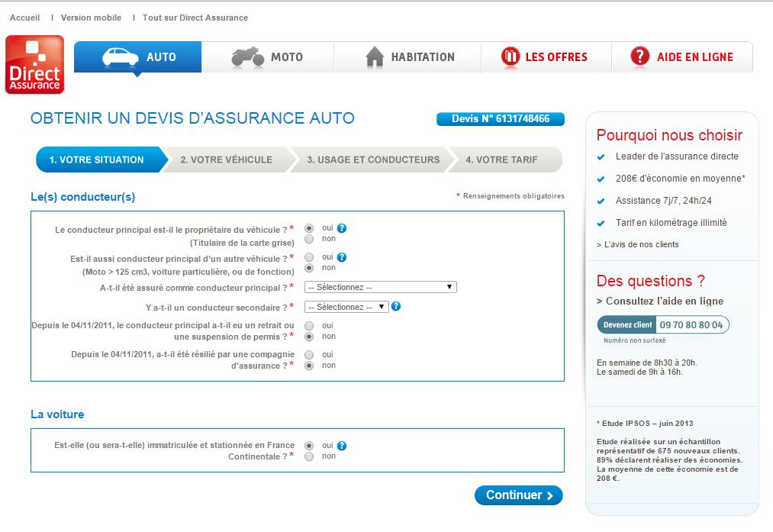This screenshot has width=773, height=532.
Task: Click the red question mark icon beside AIDE EN LIGNE
Action: point(640,56)
